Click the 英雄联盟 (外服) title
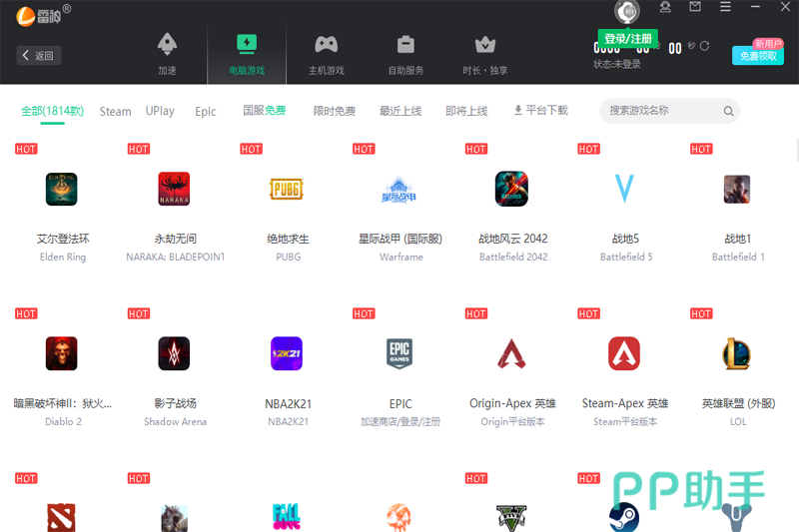This screenshot has width=799, height=532. (738, 403)
